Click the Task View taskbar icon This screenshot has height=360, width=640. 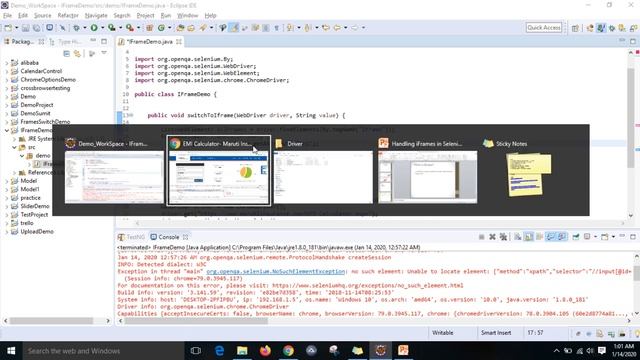[x=196, y=350]
